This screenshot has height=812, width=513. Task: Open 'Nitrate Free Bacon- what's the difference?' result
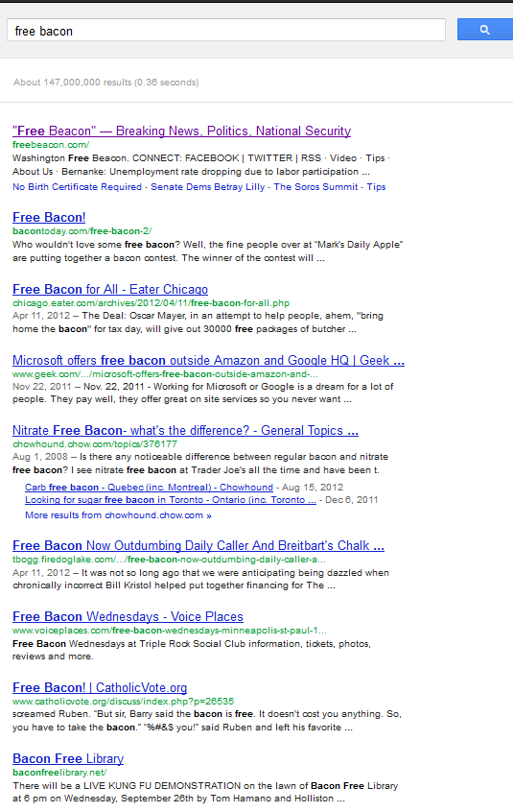[185, 431]
